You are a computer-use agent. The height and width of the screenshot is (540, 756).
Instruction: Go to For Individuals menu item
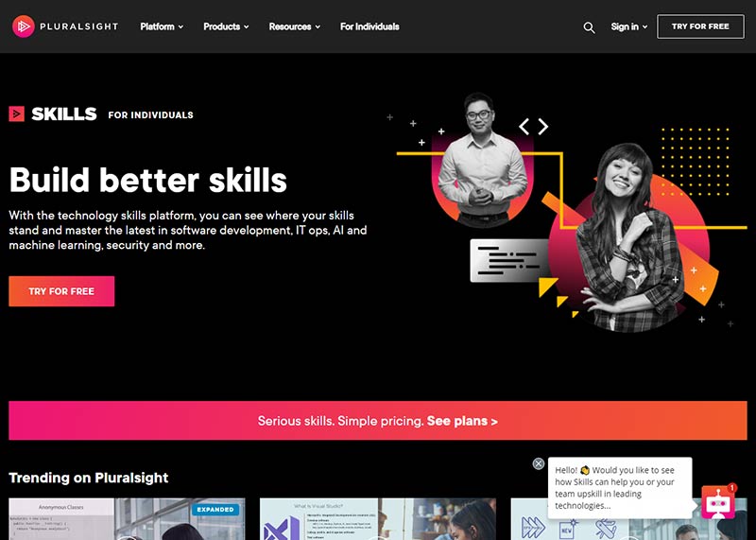[369, 26]
